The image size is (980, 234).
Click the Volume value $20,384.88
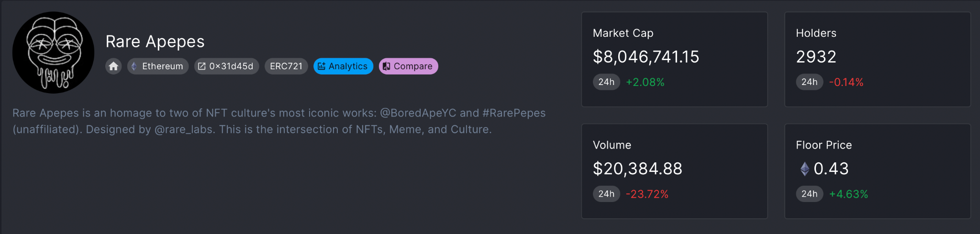pyautogui.click(x=637, y=169)
